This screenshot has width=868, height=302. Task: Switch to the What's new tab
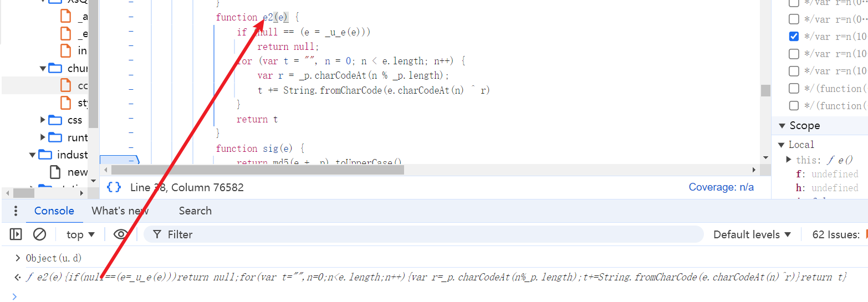(120, 211)
